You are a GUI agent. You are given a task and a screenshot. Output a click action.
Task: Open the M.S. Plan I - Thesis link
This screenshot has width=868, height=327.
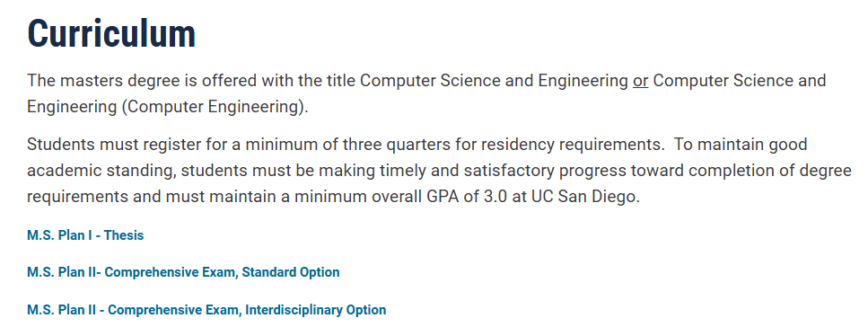tap(85, 235)
